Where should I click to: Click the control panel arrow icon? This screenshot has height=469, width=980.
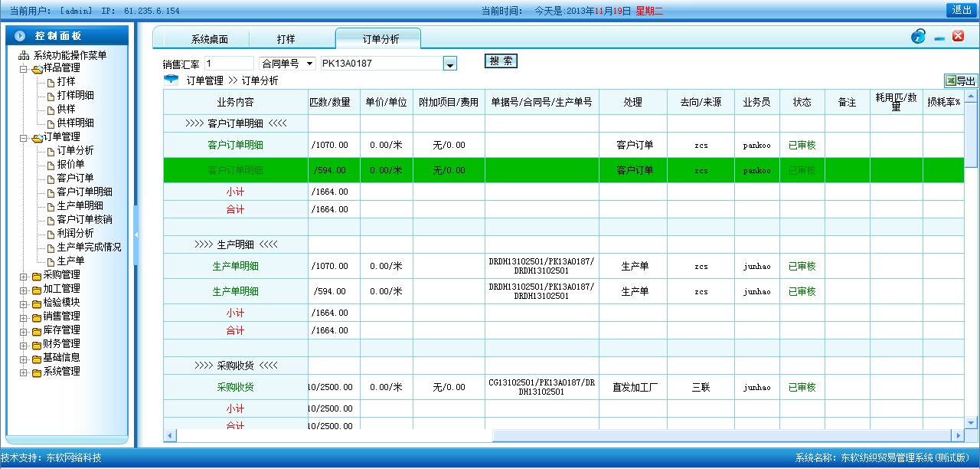(x=21, y=36)
